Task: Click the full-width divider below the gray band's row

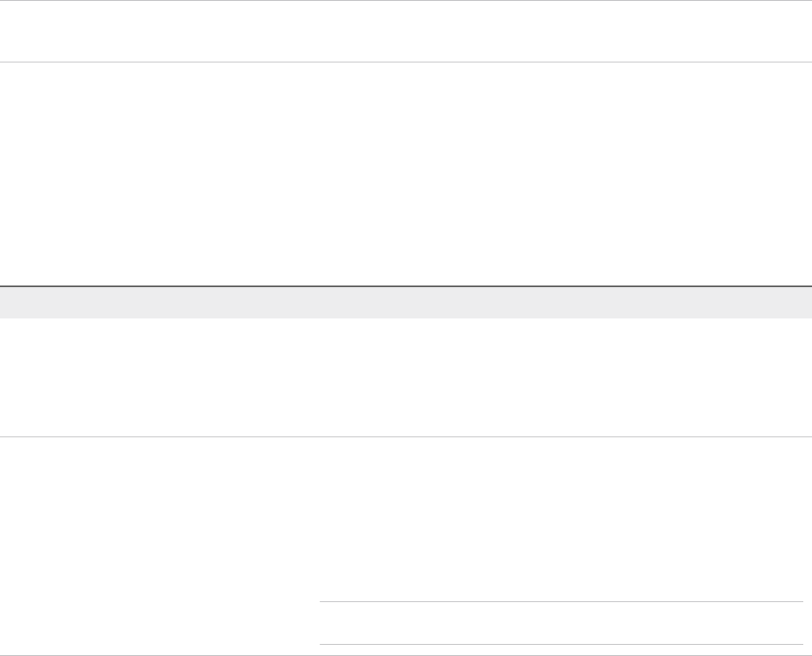Action: point(406,436)
